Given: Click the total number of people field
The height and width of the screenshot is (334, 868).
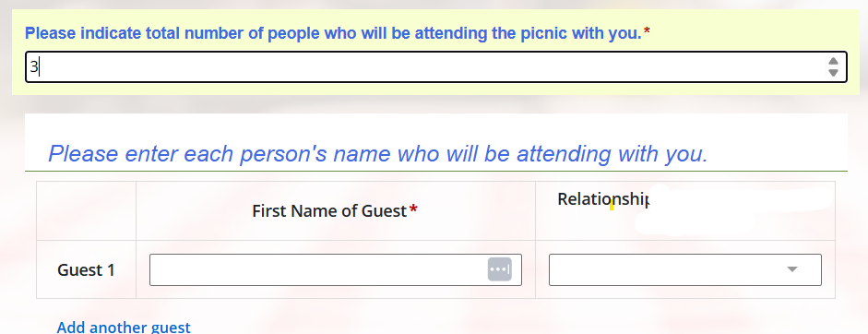Looking at the screenshot, I should 436,67.
